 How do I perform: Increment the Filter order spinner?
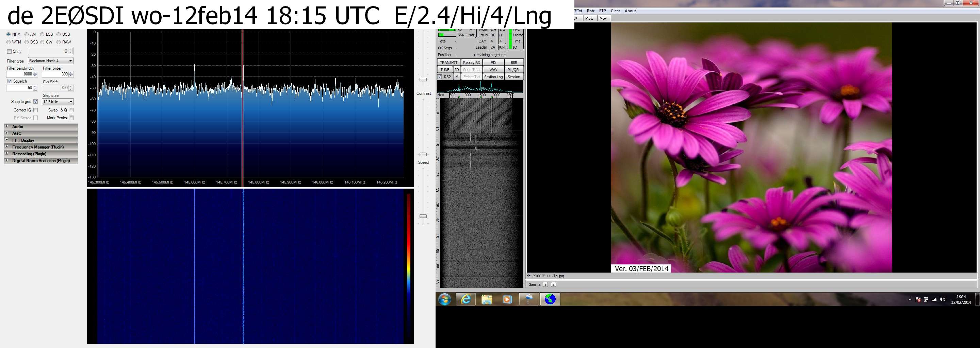tap(71, 73)
